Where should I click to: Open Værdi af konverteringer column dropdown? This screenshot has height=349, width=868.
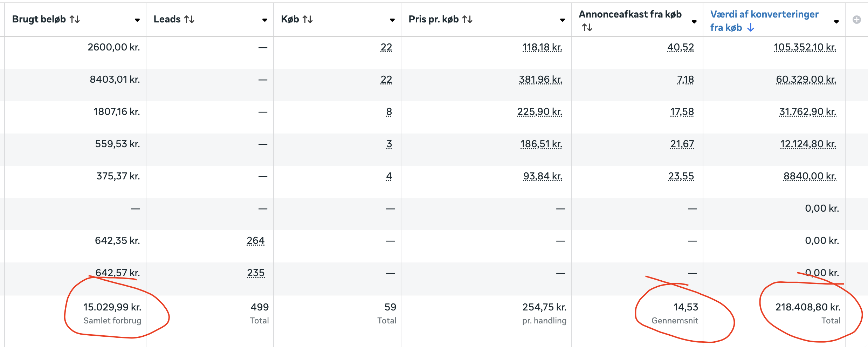point(836,22)
